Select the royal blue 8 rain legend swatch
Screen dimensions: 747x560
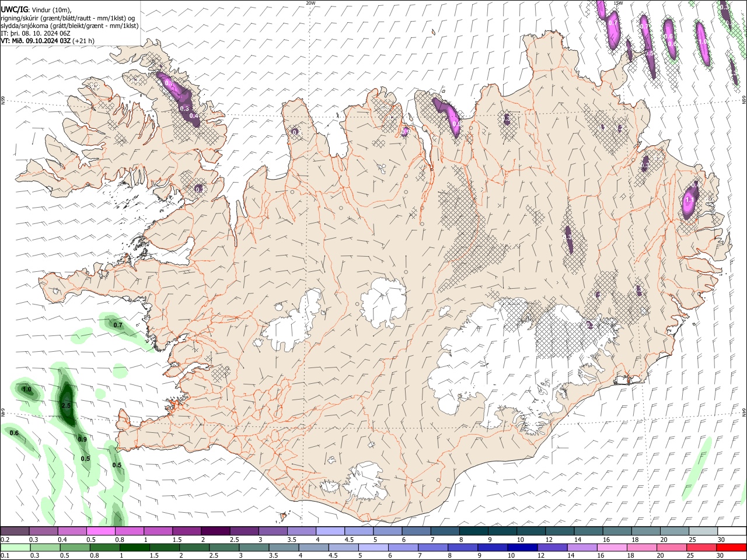coord(463,547)
